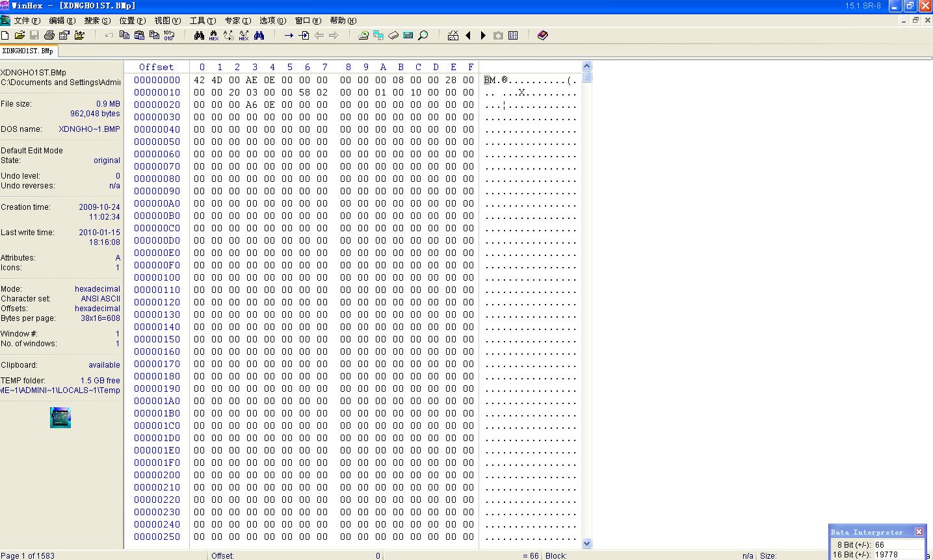This screenshot has width=933, height=560.
Task: Click the Offset column header
Action: pos(157,67)
